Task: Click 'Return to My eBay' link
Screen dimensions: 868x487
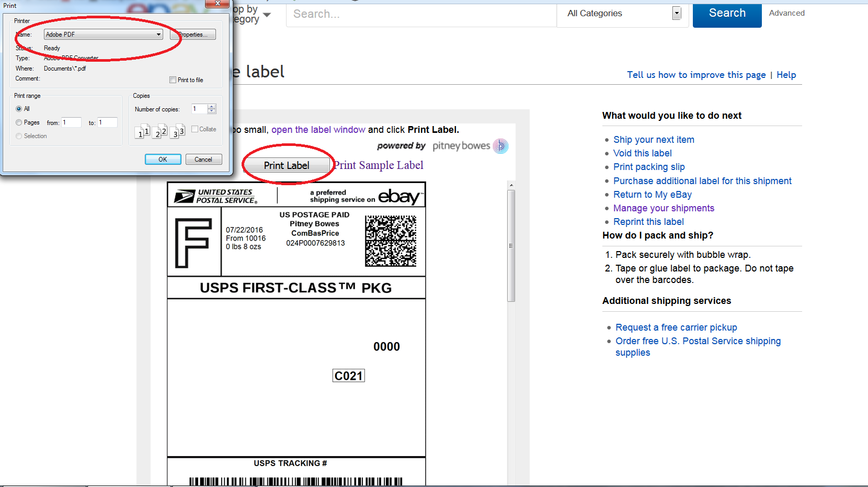Action: [x=652, y=195]
